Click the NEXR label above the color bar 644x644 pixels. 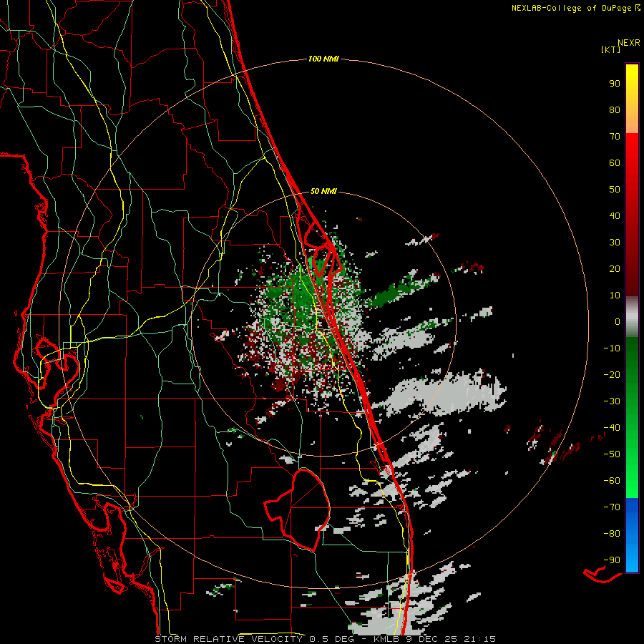(628, 43)
